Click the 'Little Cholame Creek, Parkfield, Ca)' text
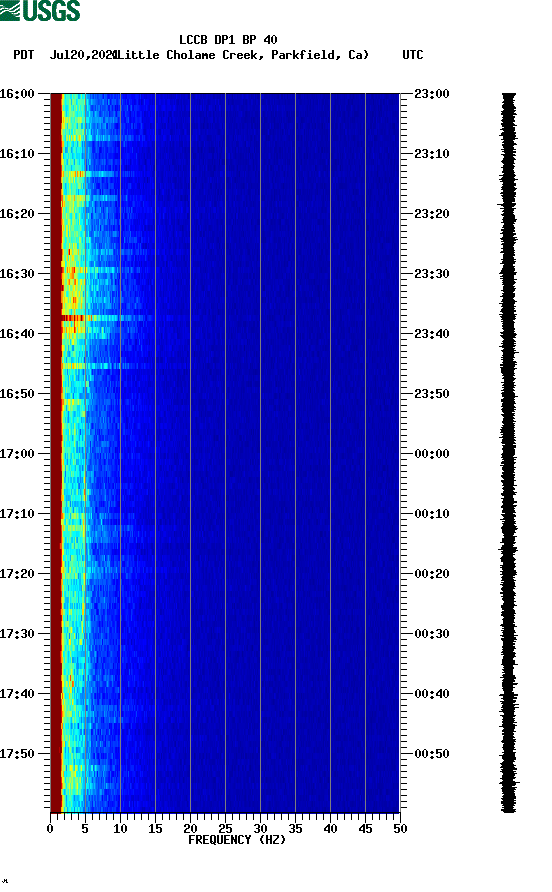This screenshot has height=892, width=552. (243, 55)
